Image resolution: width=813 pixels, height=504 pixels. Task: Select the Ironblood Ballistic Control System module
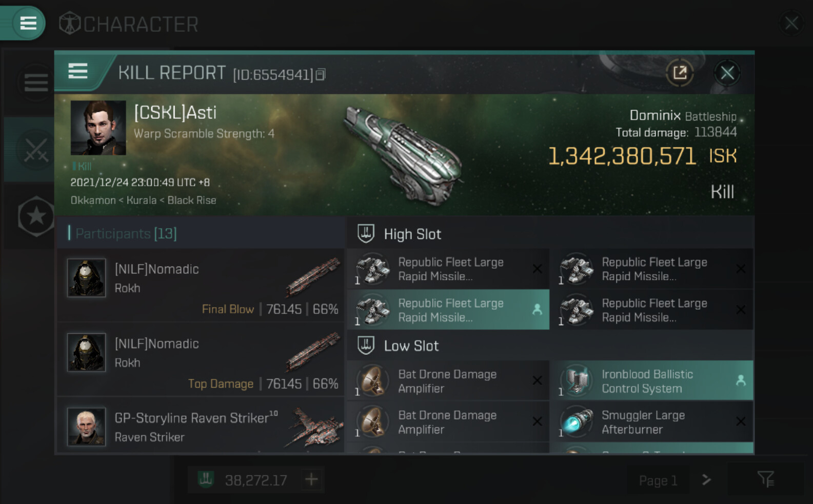point(651,381)
